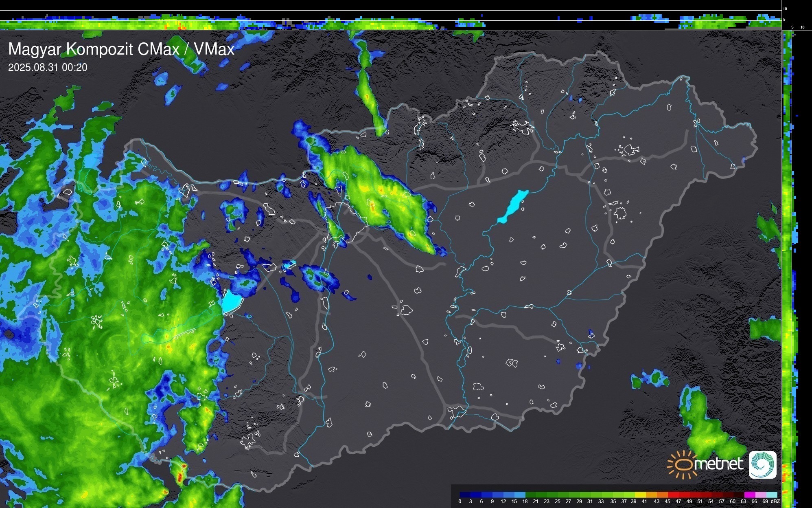The width and height of the screenshot is (812, 508).
Task: Select the light cyan 69 dBZ legend swatch
Action: (771, 495)
